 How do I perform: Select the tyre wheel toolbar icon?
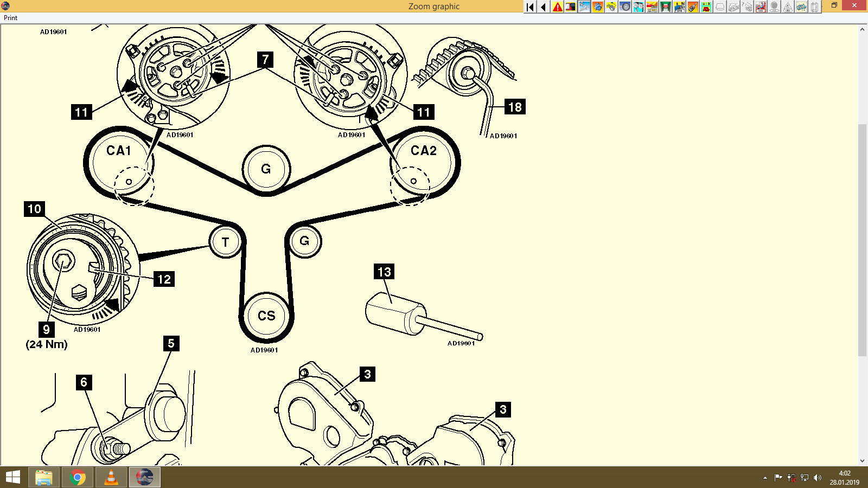point(624,7)
